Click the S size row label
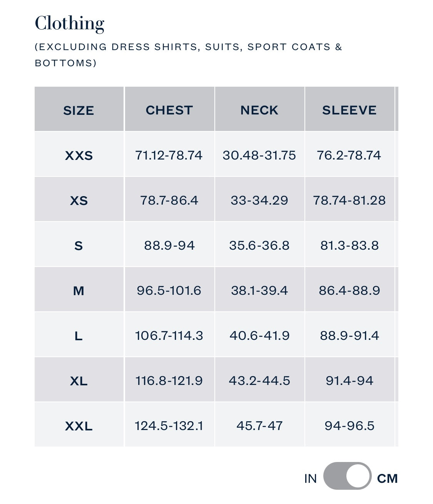433x504 pixels. click(x=79, y=245)
